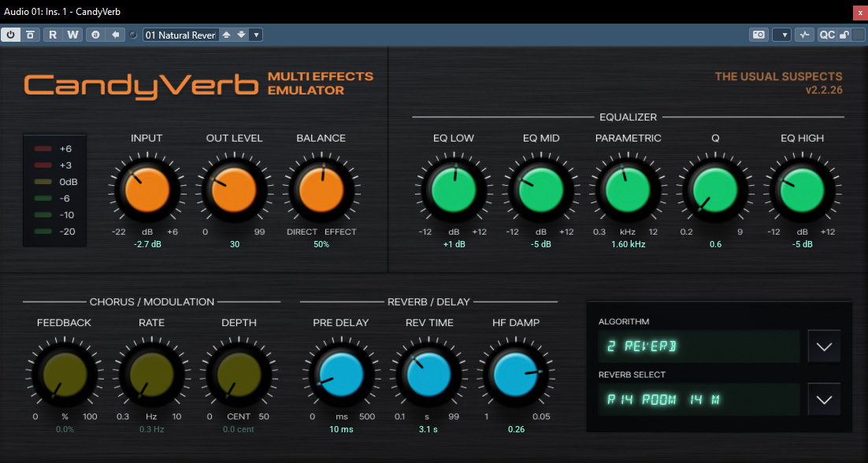Open dropdown next to camera icon
This screenshot has height=463, width=868.
[781, 35]
